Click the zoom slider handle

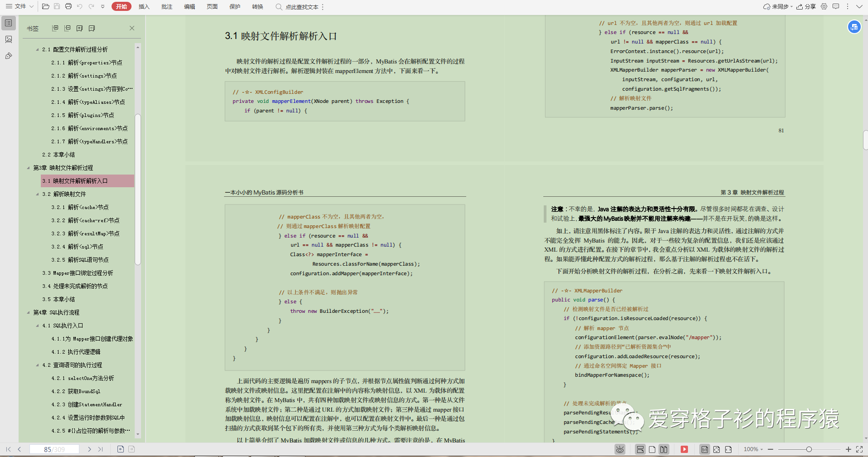[809, 449]
